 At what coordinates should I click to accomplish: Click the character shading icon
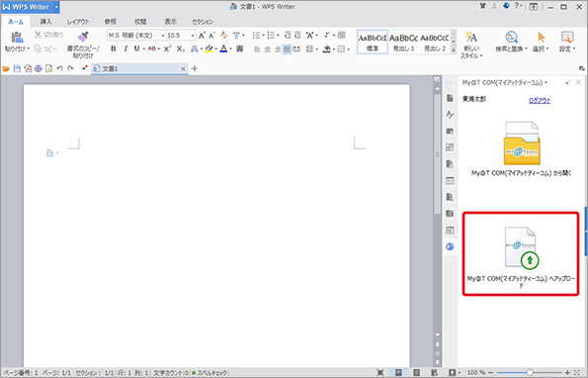point(240,48)
